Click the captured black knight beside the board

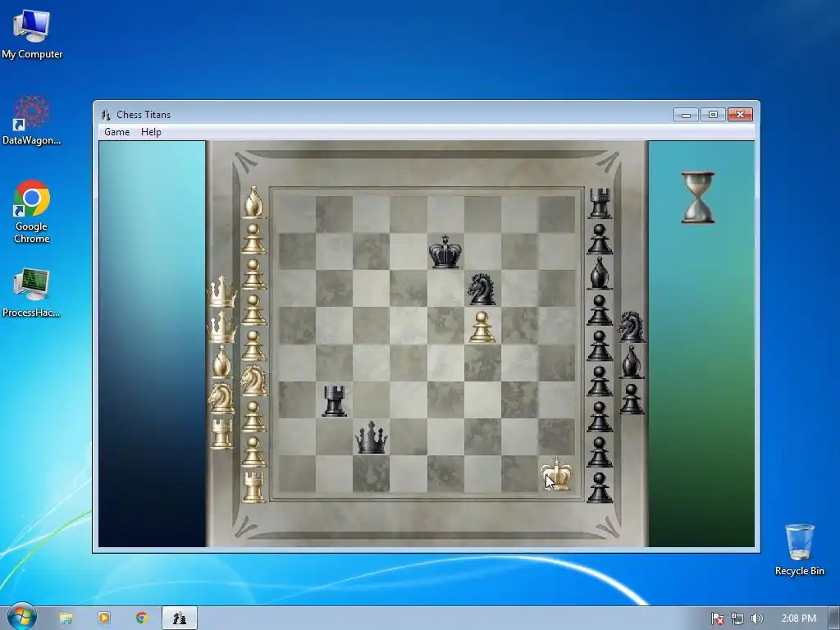[x=631, y=326]
